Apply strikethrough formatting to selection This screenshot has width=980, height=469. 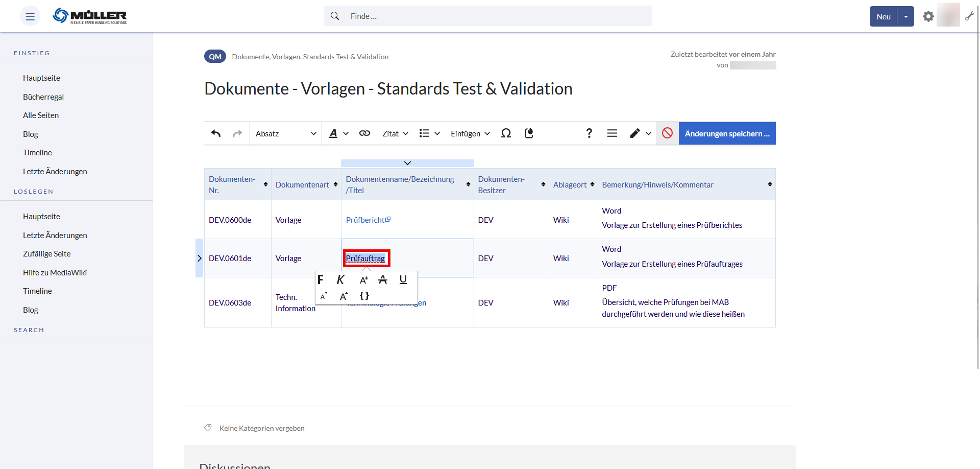click(383, 279)
